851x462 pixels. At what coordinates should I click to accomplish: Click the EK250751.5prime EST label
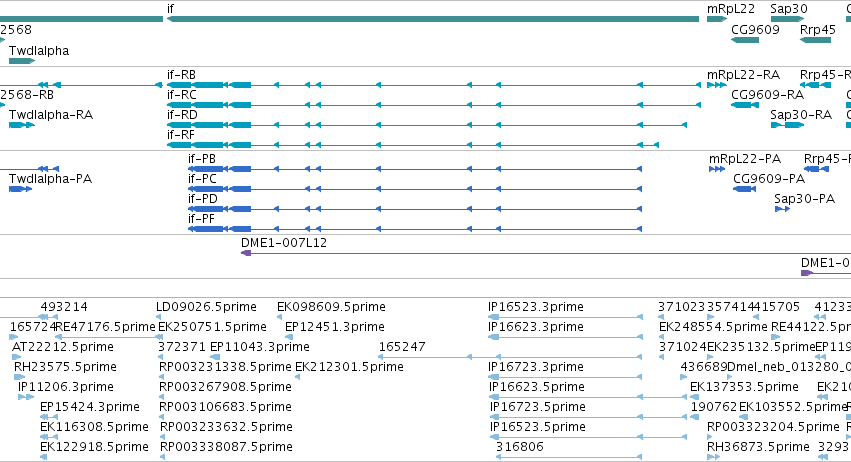(x=212, y=327)
